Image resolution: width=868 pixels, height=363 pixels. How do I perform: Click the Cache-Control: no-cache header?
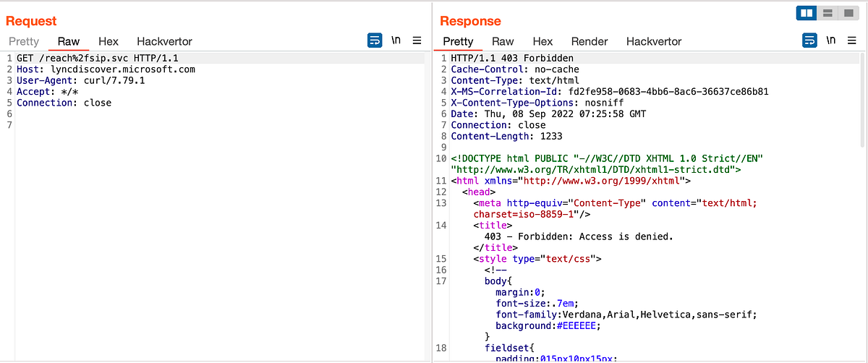point(515,69)
